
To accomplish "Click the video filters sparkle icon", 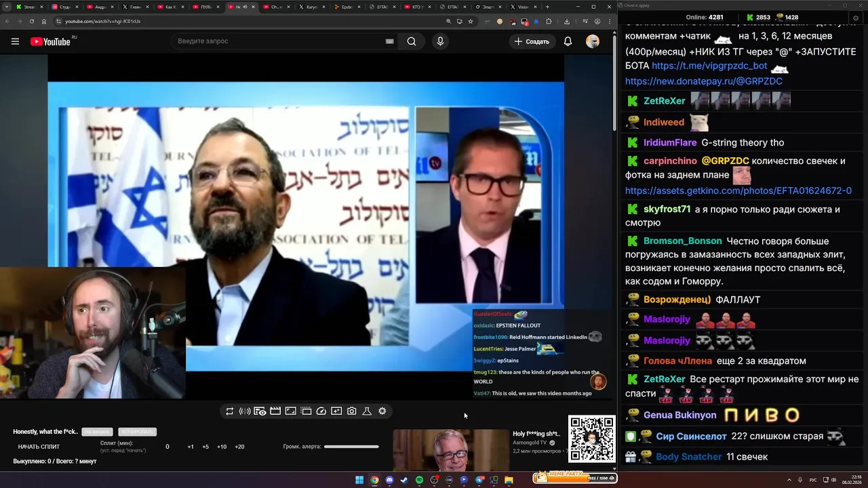I will [336, 411].
